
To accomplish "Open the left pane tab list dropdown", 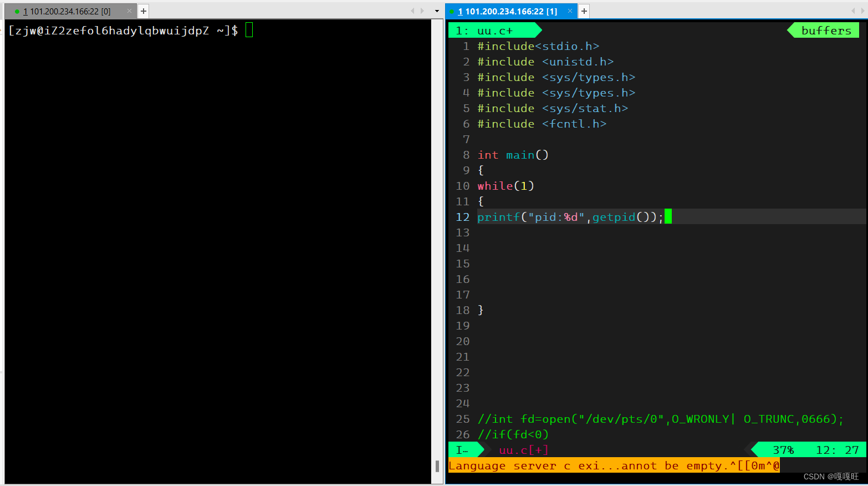I will pos(437,11).
